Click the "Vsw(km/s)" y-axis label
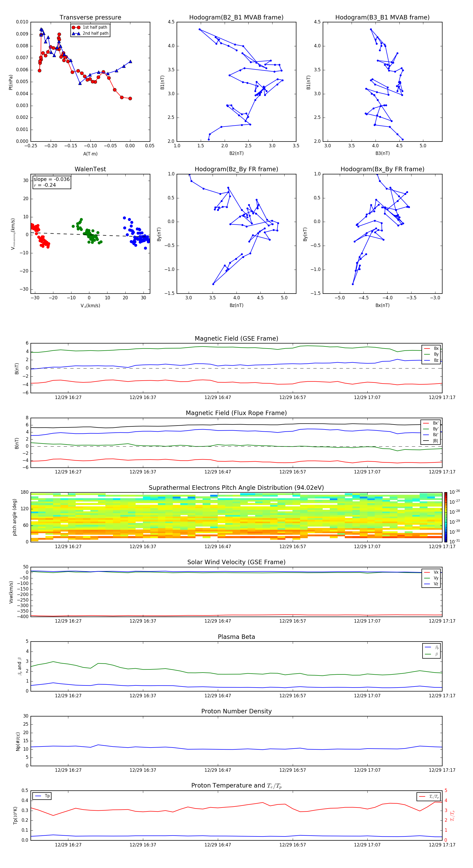The height and width of the screenshot is (868, 473). (x=11, y=592)
